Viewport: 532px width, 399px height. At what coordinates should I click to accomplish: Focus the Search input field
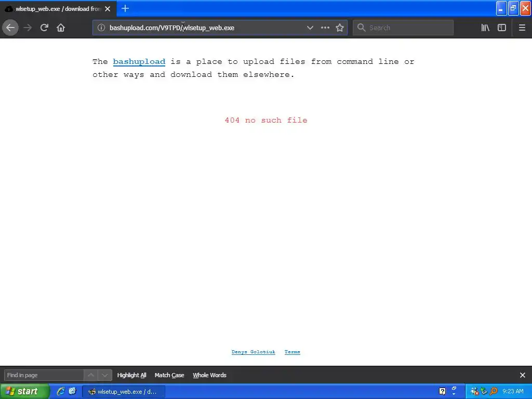point(403,28)
